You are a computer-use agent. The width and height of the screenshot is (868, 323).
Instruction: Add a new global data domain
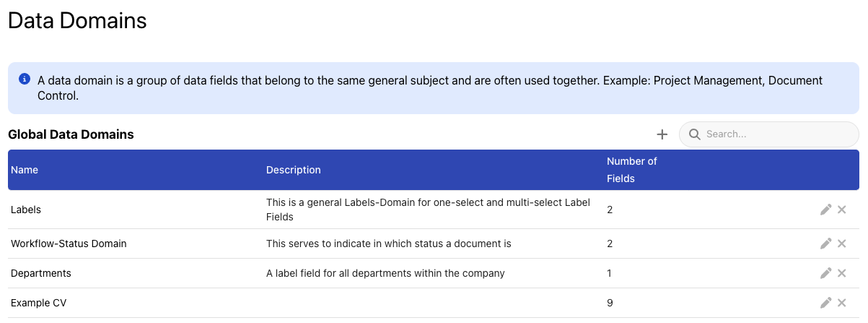click(x=662, y=134)
